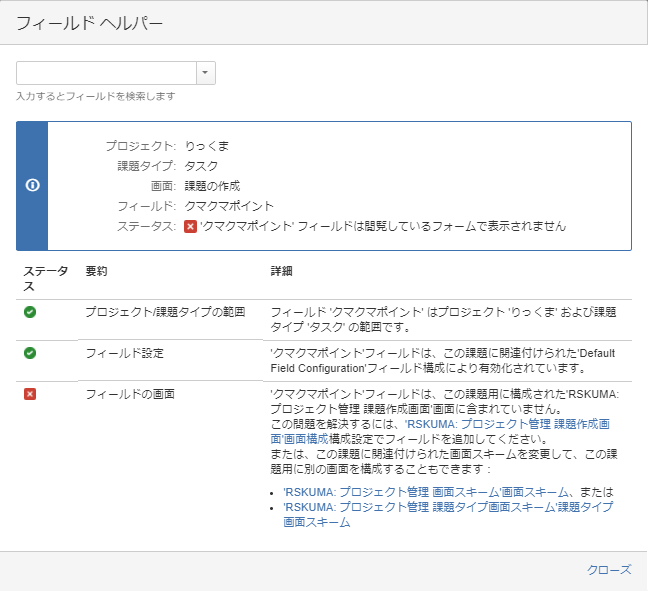Screen dimensions: 648x591
Task: Click the field search input box
Action: tap(106, 73)
